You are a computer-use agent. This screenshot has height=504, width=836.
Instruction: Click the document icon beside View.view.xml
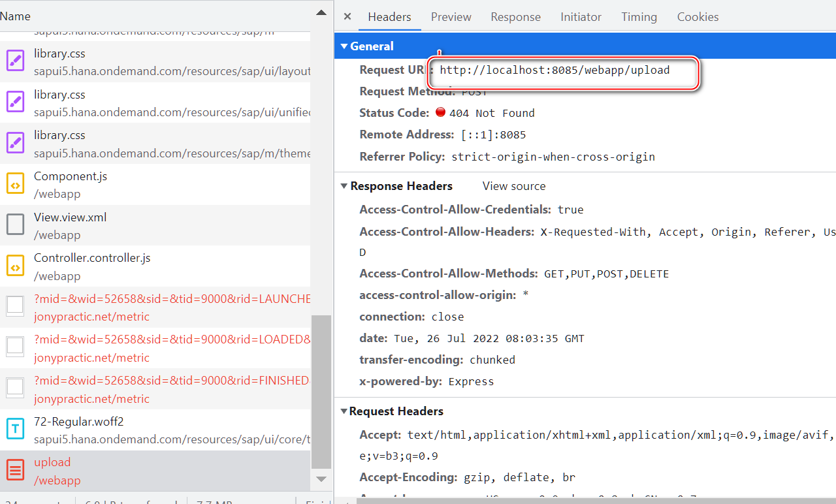(x=15, y=225)
